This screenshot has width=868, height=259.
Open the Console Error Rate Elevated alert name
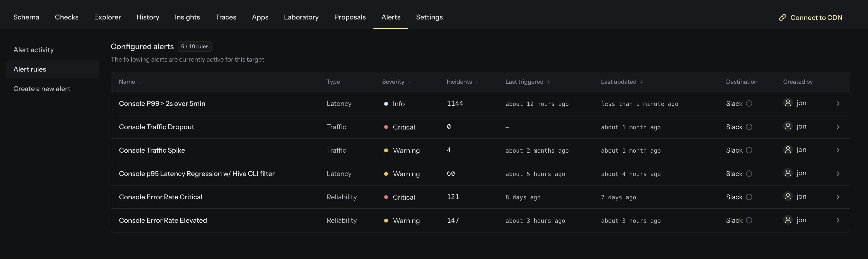point(163,220)
